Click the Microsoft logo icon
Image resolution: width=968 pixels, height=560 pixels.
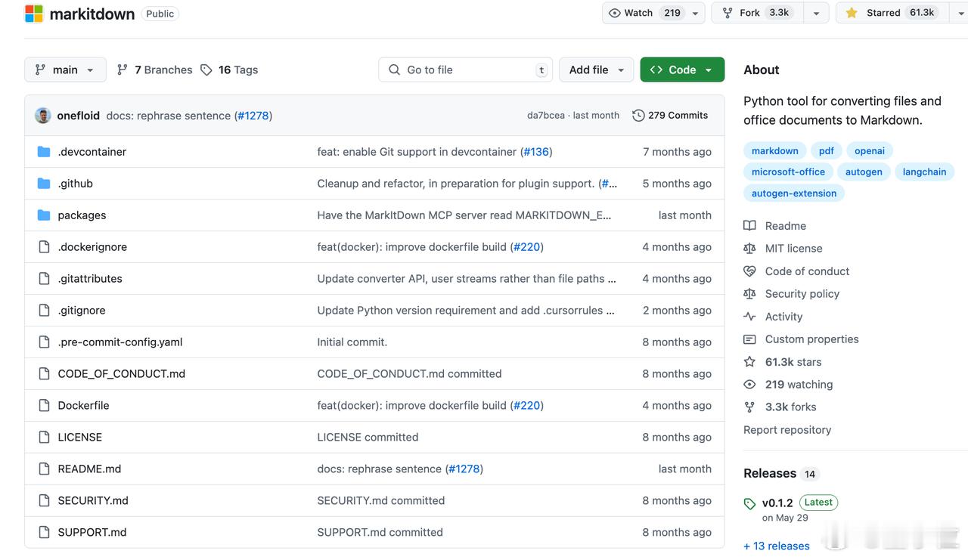[x=34, y=14]
